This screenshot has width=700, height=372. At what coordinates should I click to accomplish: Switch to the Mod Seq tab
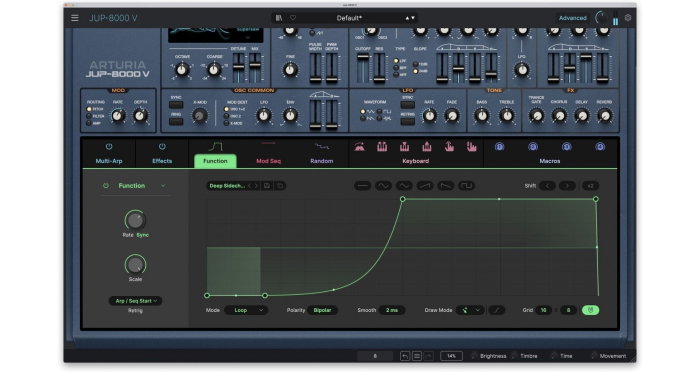(268, 161)
